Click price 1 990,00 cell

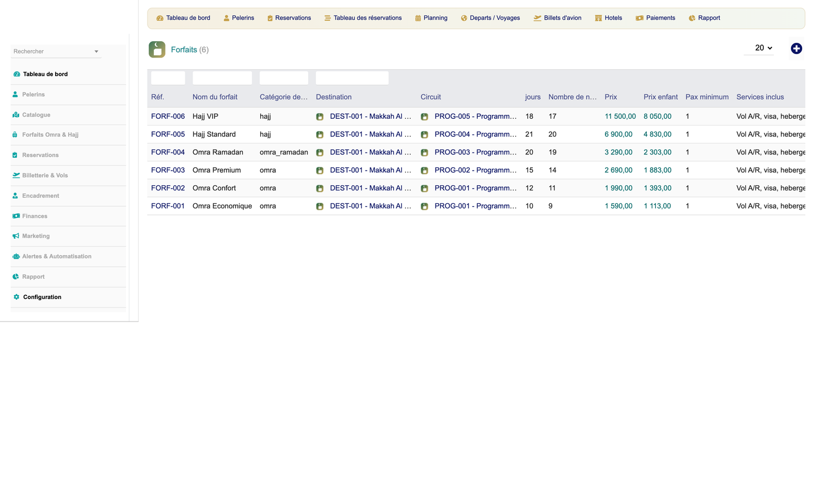tap(619, 188)
